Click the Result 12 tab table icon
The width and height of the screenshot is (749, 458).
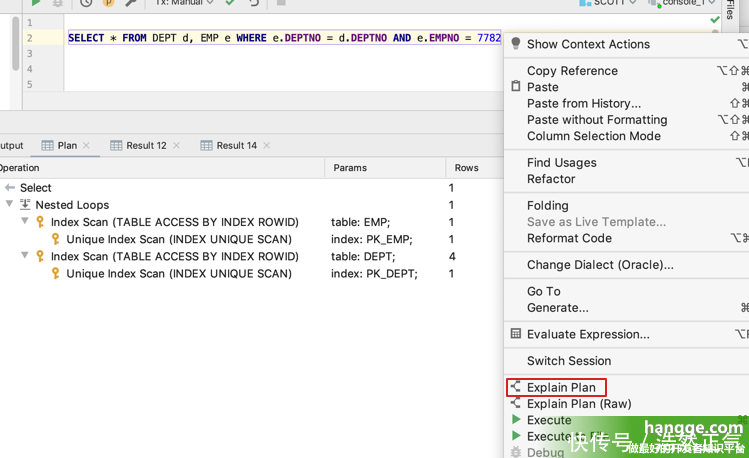116,146
